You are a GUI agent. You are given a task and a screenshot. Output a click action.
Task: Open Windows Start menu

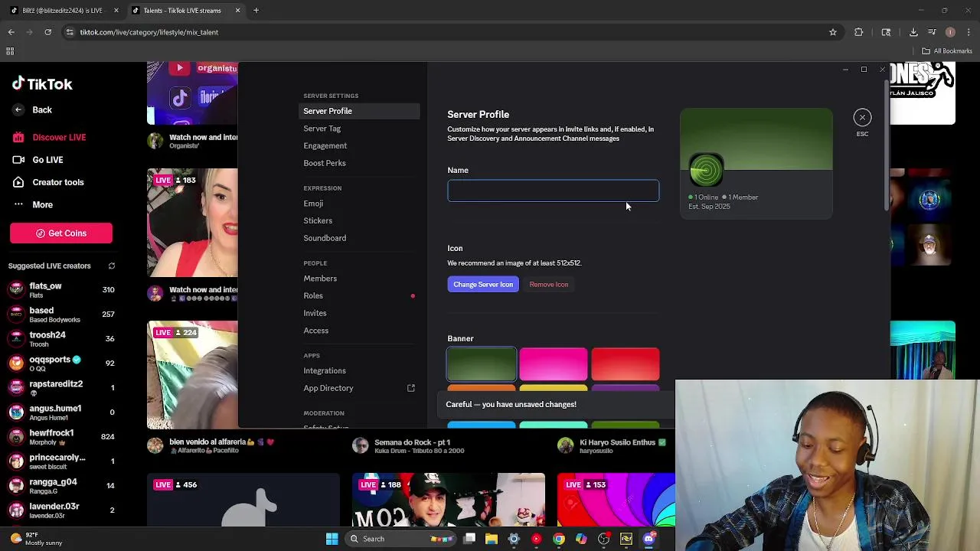point(332,539)
